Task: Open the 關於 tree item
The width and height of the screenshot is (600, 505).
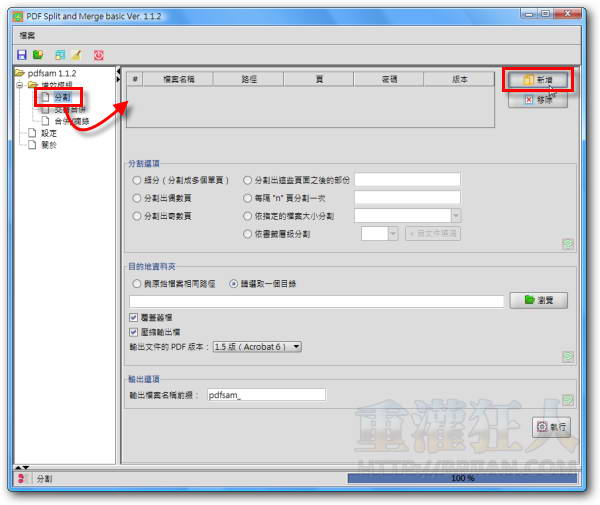Action: [49, 145]
